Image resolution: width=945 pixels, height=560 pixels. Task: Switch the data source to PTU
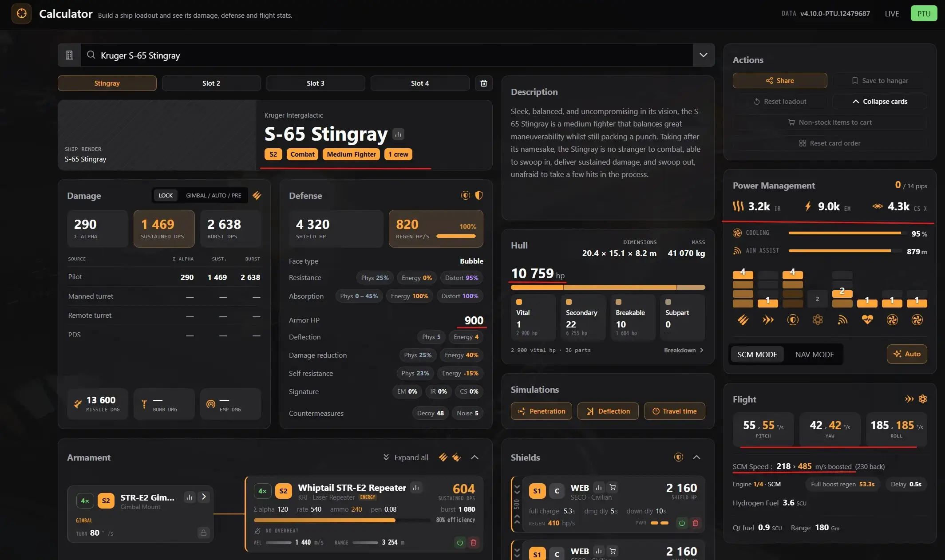coord(924,14)
